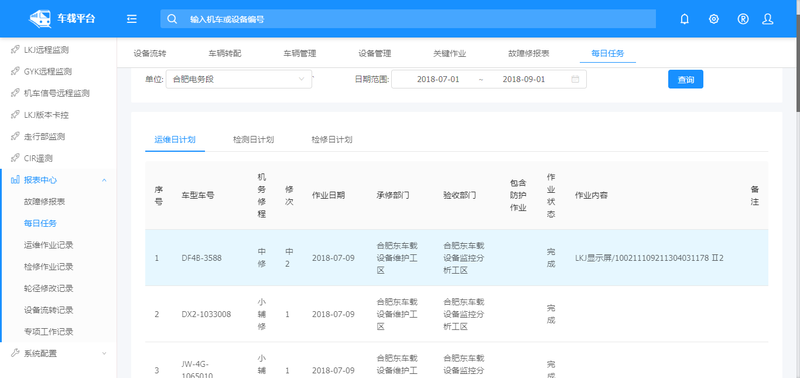Image resolution: width=800 pixels, height=378 pixels.
Task: Collapse the 报表中心 menu chevron
Action: 104,180
